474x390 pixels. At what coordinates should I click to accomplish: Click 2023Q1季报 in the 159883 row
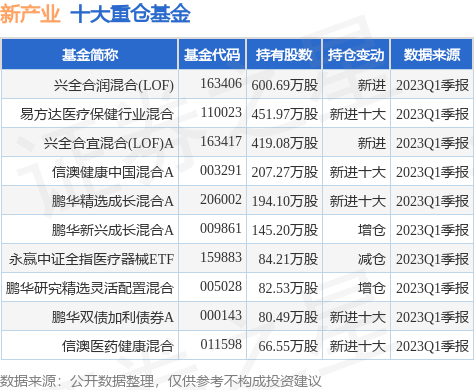pos(432,259)
